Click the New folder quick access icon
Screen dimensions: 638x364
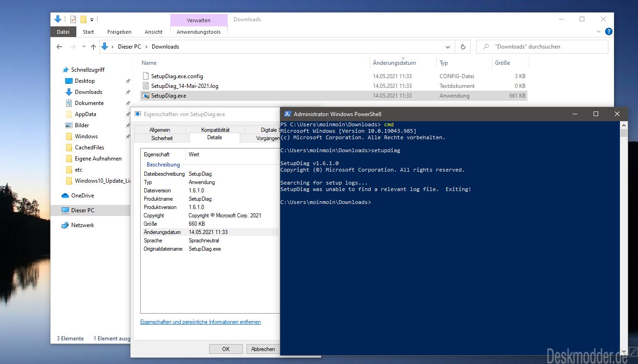83,19
